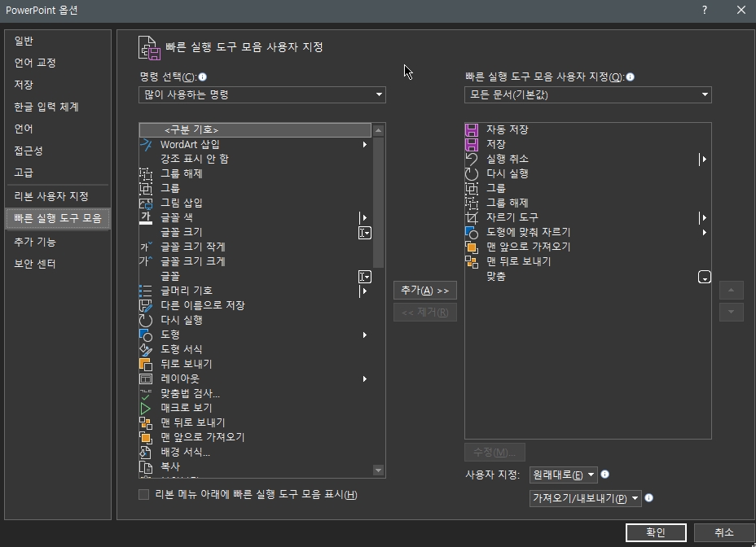Click 도형에 맞춰 자르기 icon

point(472,232)
